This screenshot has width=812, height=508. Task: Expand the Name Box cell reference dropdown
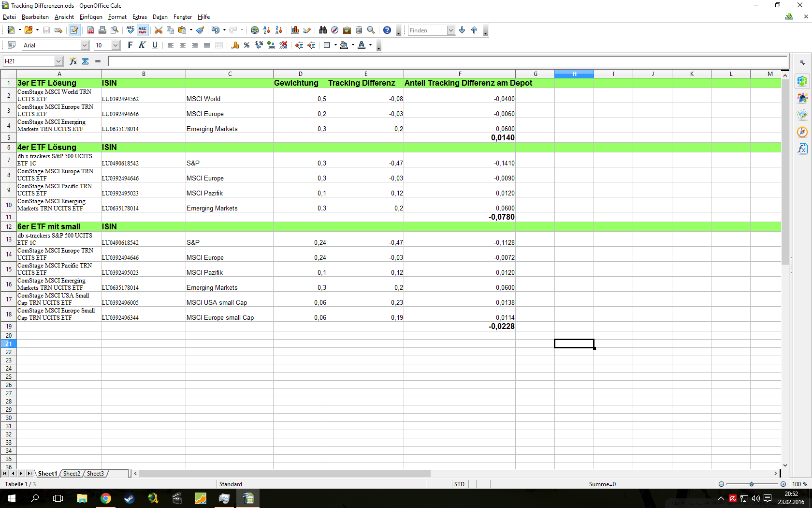point(58,61)
